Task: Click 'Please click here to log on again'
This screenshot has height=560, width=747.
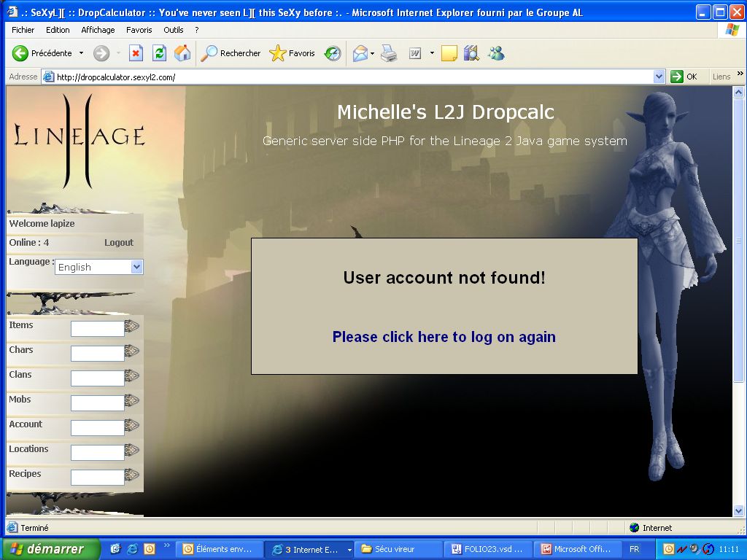Action: tap(444, 337)
